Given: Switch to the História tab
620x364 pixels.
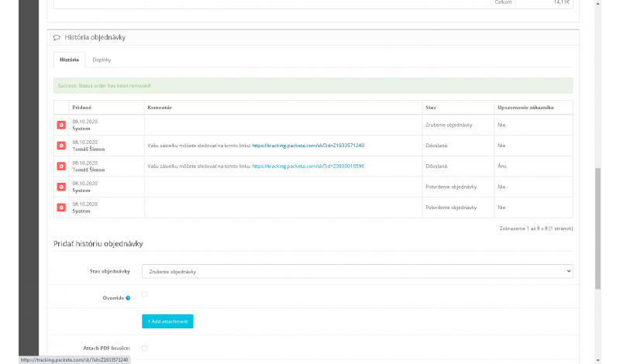Looking at the screenshot, I should pyautogui.click(x=69, y=60).
